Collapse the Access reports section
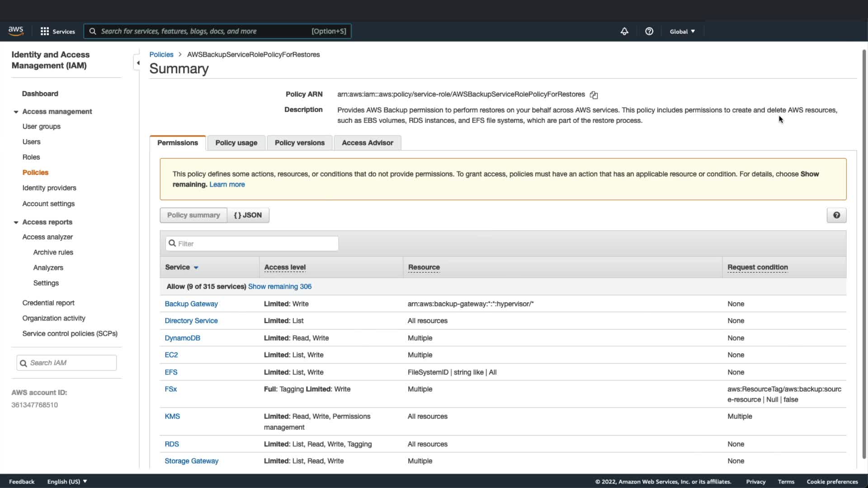The height and width of the screenshot is (488, 868). tap(16, 222)
